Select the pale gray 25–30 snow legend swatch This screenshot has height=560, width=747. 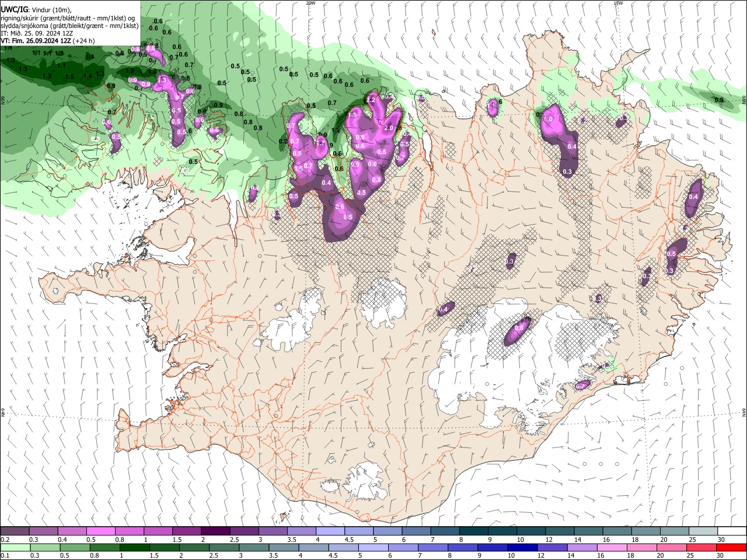click(703, 531)
